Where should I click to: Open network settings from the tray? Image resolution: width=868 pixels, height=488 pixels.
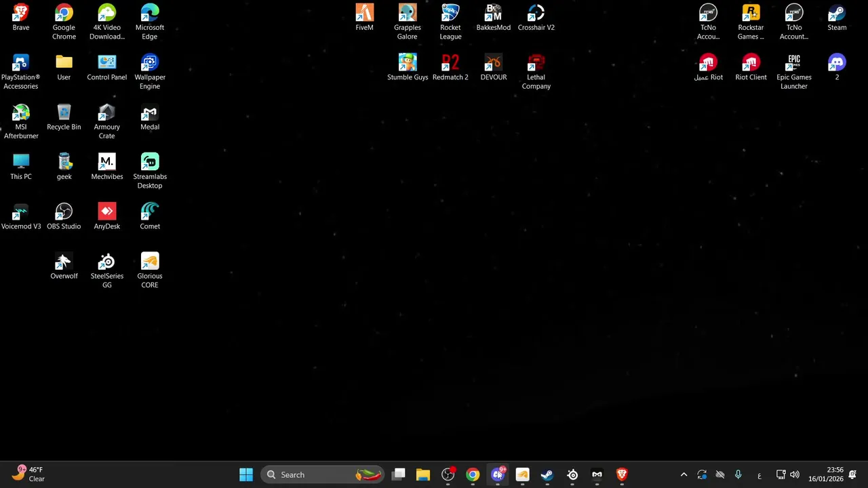(781, 474)
